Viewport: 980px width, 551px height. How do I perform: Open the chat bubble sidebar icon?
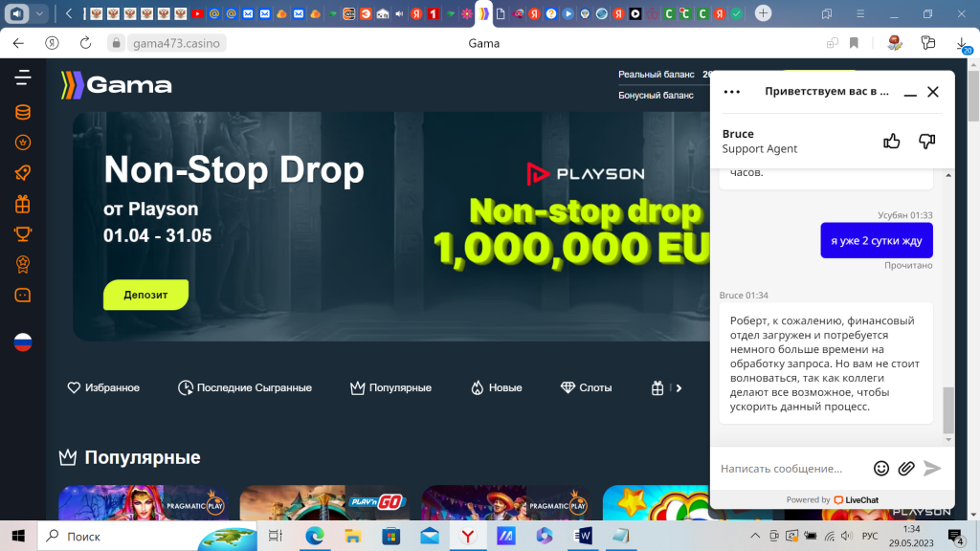tap(23, 295)
